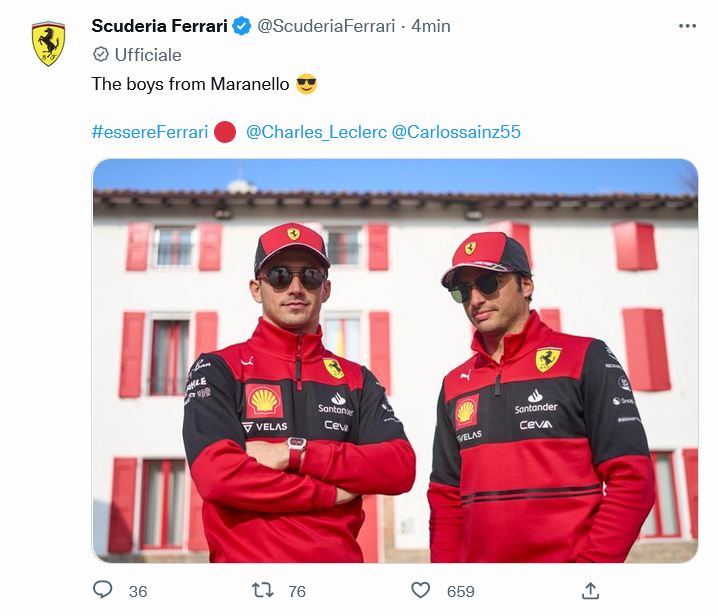Screen dimensions: 718x616
Task: Open the Scuderia Ferrari profile avatar
Action: [x=48, y=44]
